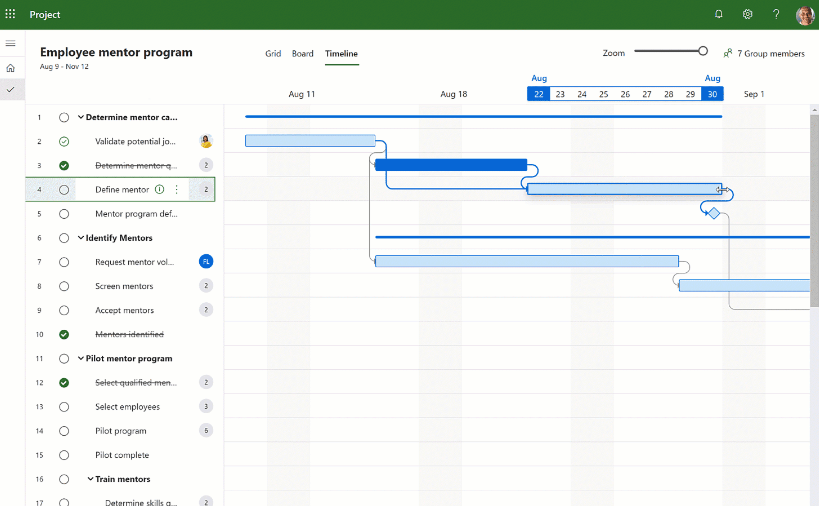Select the Pilot program task name
This screenshot has width=819, height=506.
pyautogui.click(x=121, y=431)
